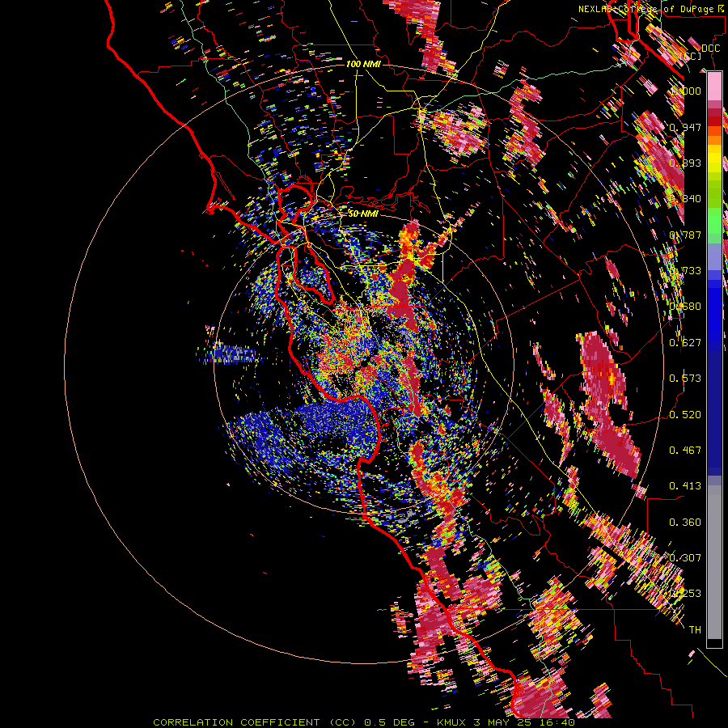Click the "0.627" color scale value
This screenshot has height=728, width=728.
(x=685, y=343)
